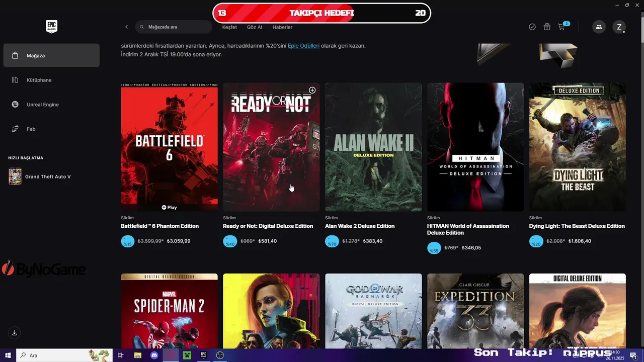Click the %70 discount badge

[x=332, y=241]
